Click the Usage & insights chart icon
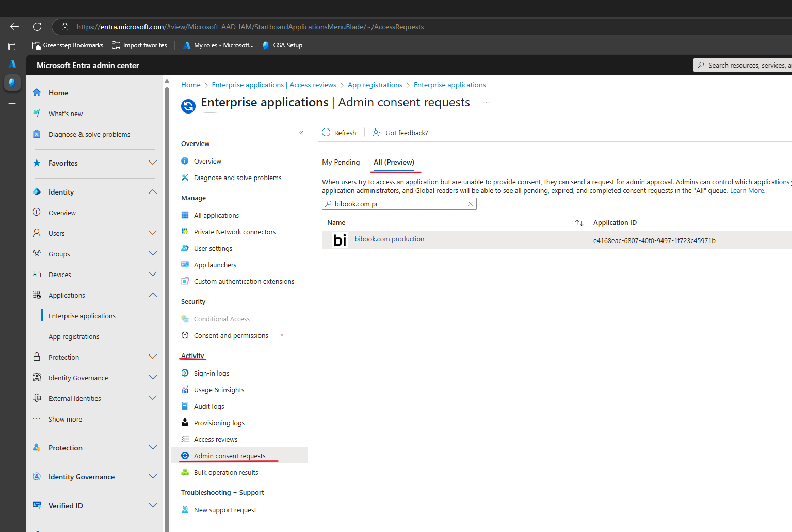 (x=185, y=390)
